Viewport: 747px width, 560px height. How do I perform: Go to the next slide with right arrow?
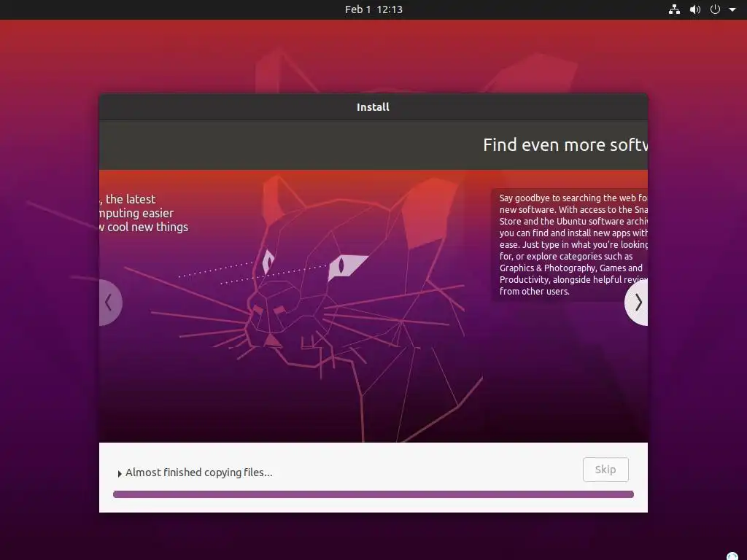(x=636, y=303)
